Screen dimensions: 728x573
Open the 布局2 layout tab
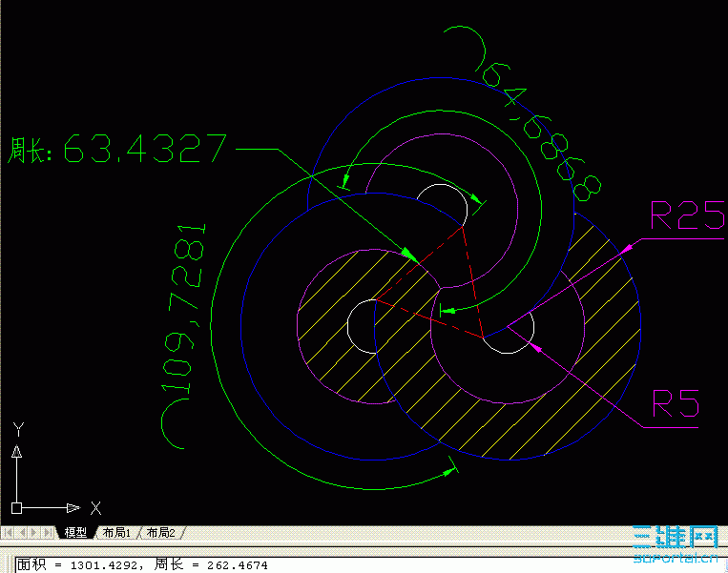(160, 532)
